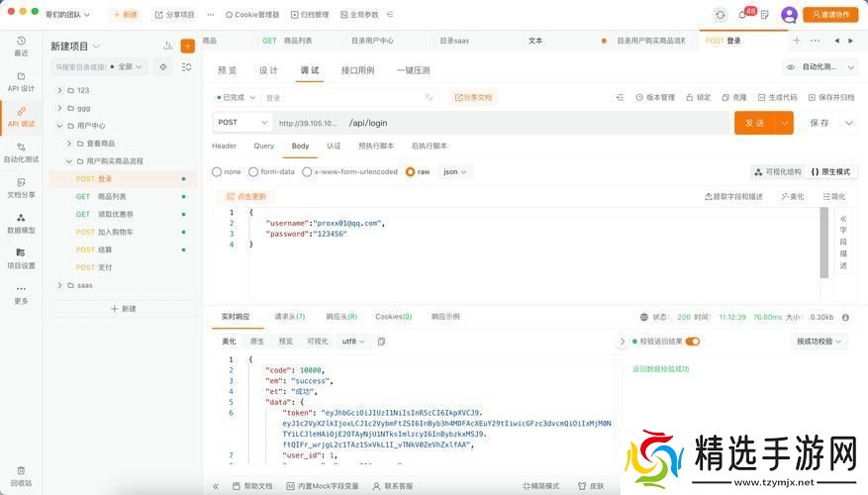Open the 已完成 status dropdown
868x495 pixels.
coord(237,97)
